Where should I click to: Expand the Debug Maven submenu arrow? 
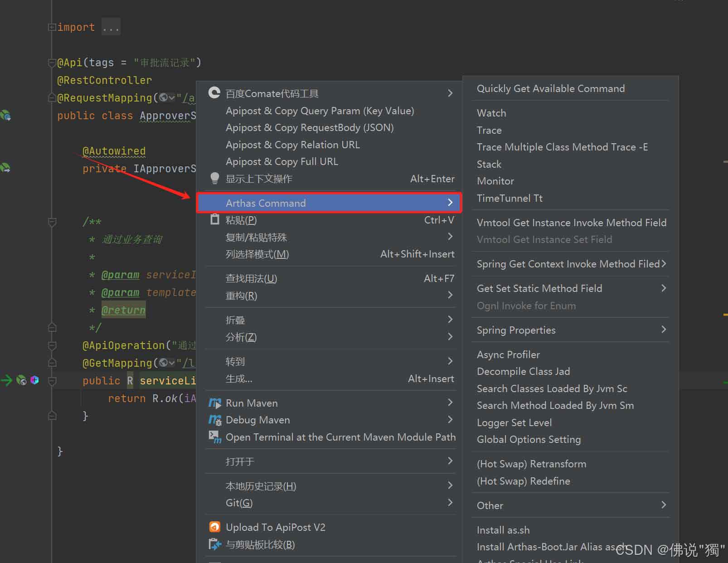(450, 419)
